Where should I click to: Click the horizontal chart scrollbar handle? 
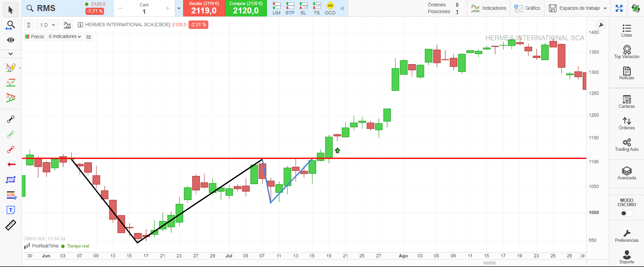(490, 263)
